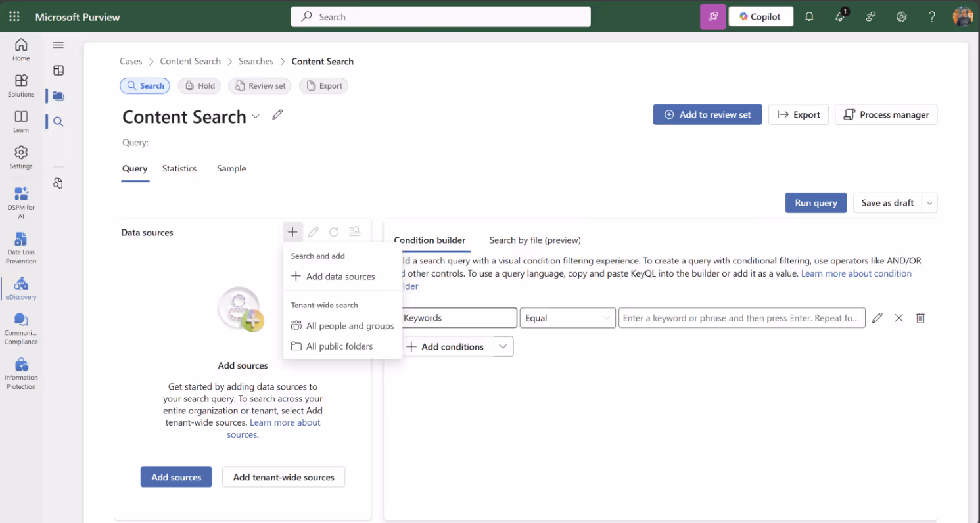Click the top Search box
The width and height of the screenshot is (980, 523).
pyautogui.click(x=441, y=17)
